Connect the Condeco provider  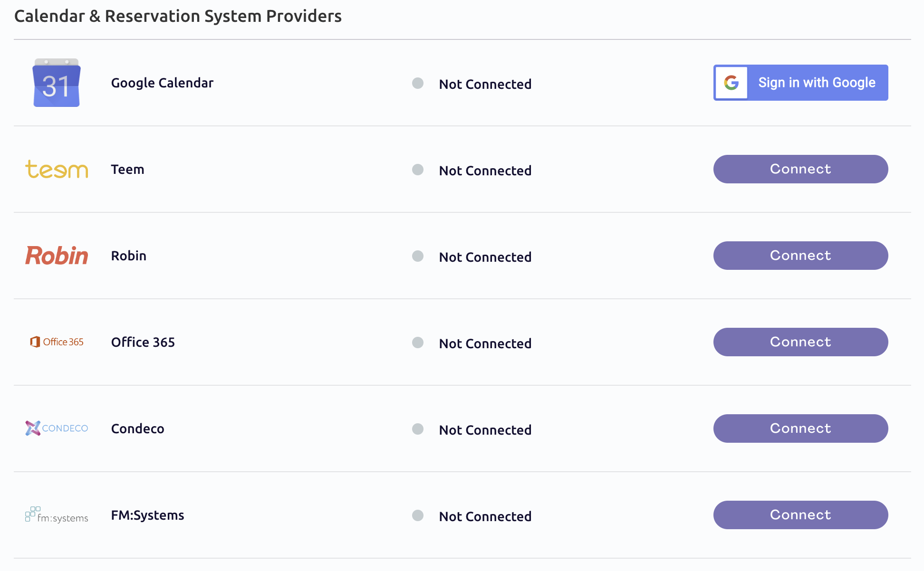click(x=800, y=428)
